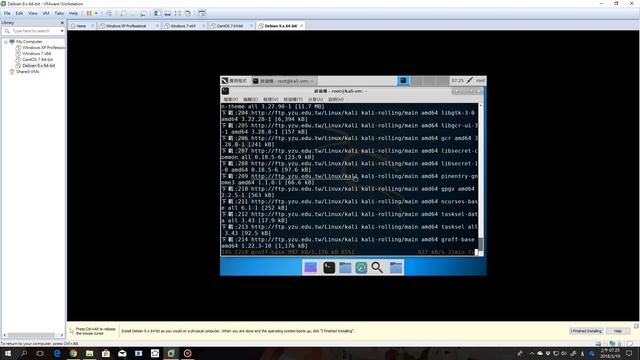Screen dimensions: 640x360
Task: Click the console view toolbar icon
Action: (202, 13)
